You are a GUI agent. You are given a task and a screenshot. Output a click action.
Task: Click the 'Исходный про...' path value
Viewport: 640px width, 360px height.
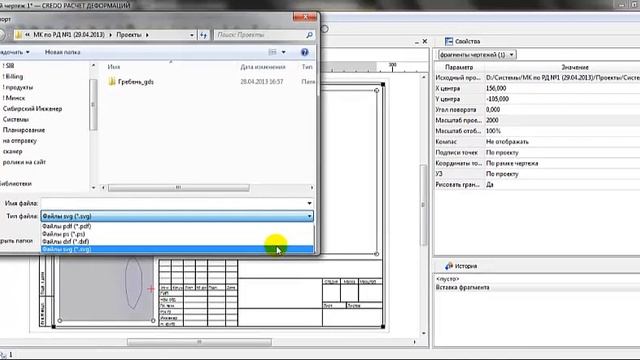click(x=562, y=78)
